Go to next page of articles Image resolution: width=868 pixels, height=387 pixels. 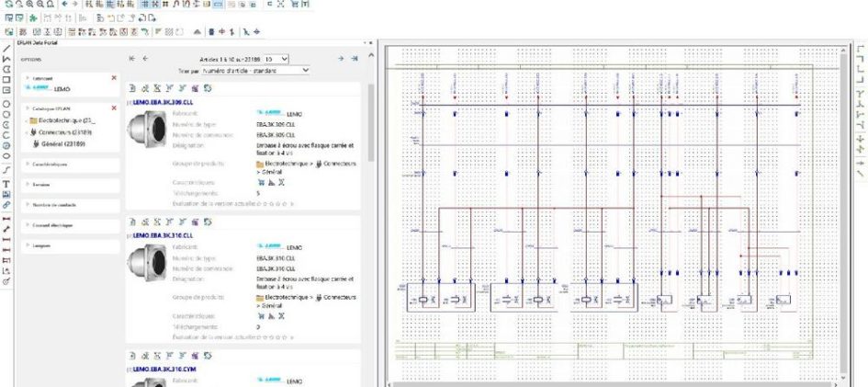(342, 59)
